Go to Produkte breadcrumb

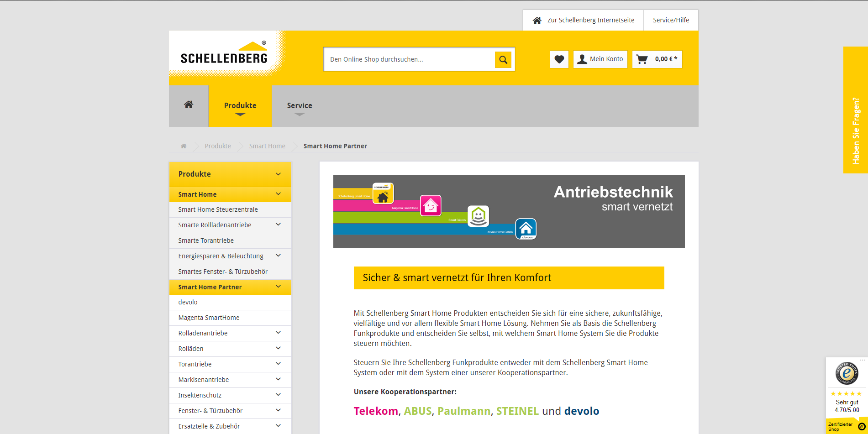click(x=218, y=146)
